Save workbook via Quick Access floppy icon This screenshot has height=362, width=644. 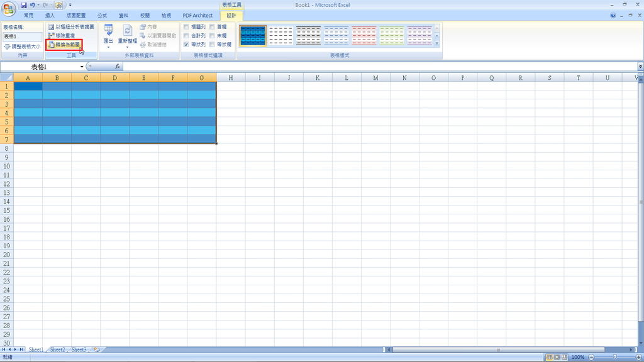(x=23, y=5)
